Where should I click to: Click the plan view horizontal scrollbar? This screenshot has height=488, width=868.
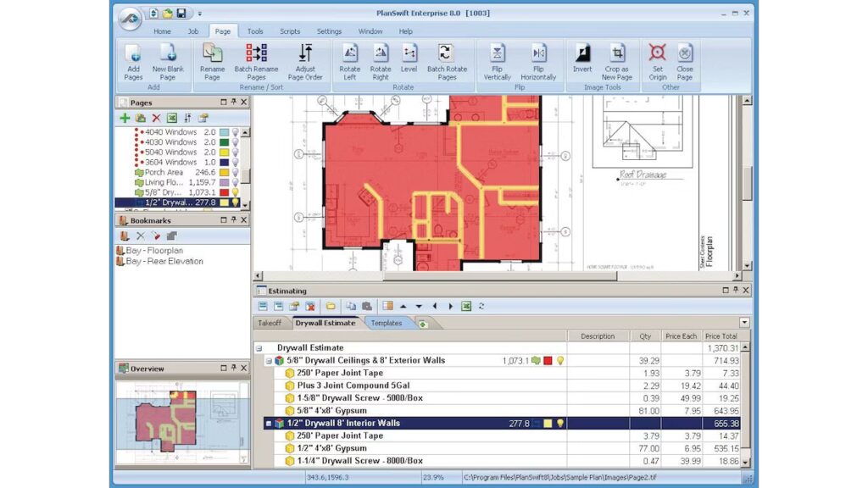pos(499,275)
